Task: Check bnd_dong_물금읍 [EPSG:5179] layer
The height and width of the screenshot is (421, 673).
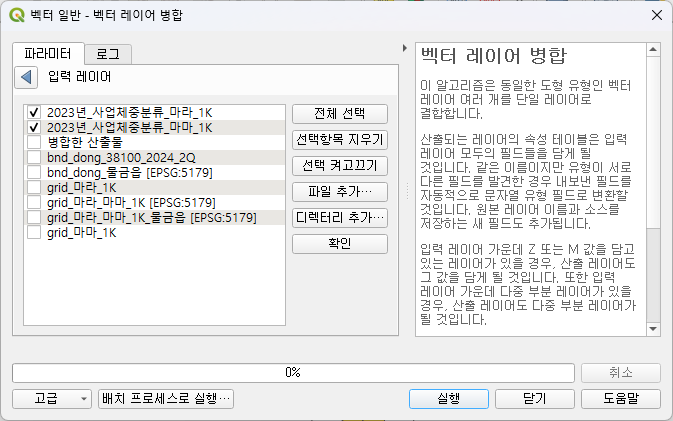Action: click(x=34, y=173)
